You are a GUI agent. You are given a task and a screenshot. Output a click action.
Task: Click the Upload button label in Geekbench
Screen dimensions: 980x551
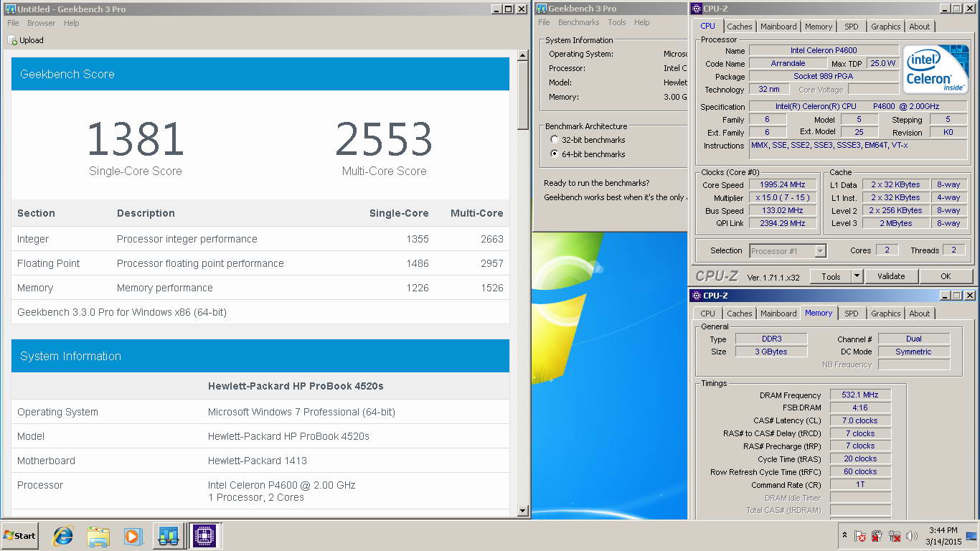click(32, 40)
